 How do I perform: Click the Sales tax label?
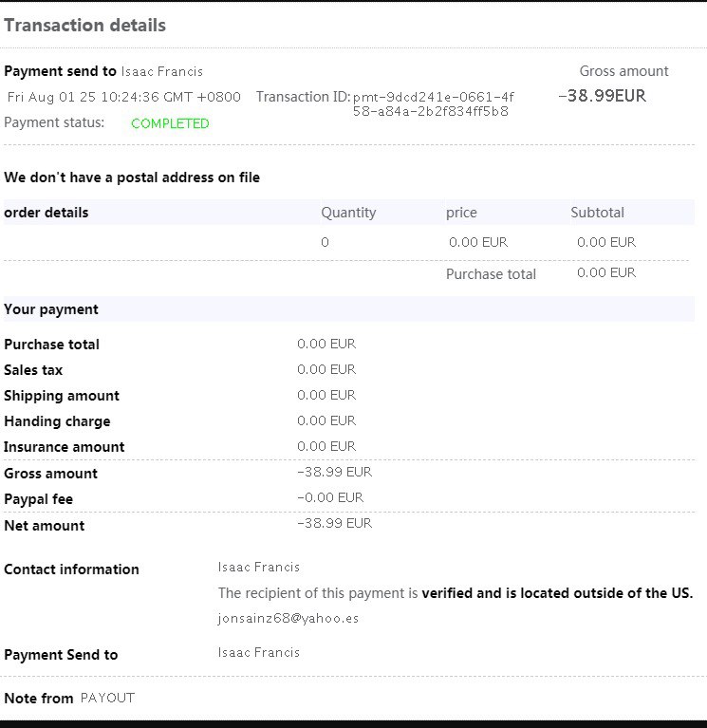click(33, 370)
